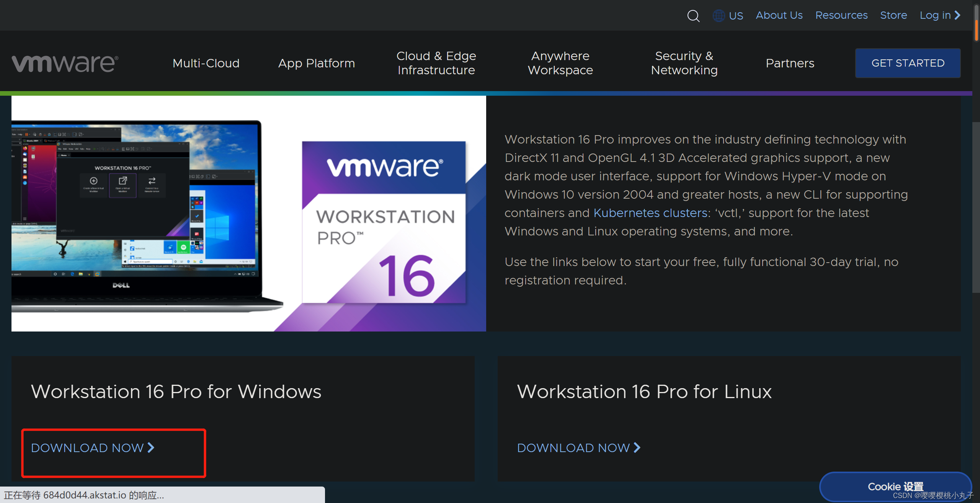The height and width of the screenshot is (503, 980).
Task: Go to the Store link
Action: [893, 15]
